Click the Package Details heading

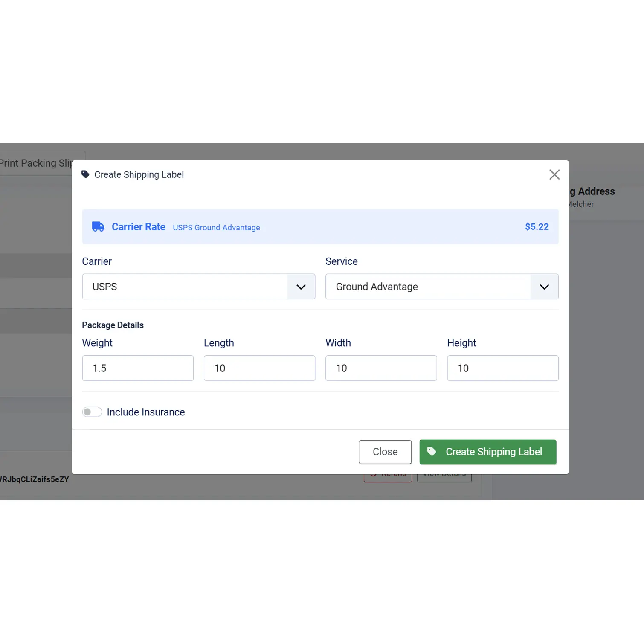click(x=113, y=325)
